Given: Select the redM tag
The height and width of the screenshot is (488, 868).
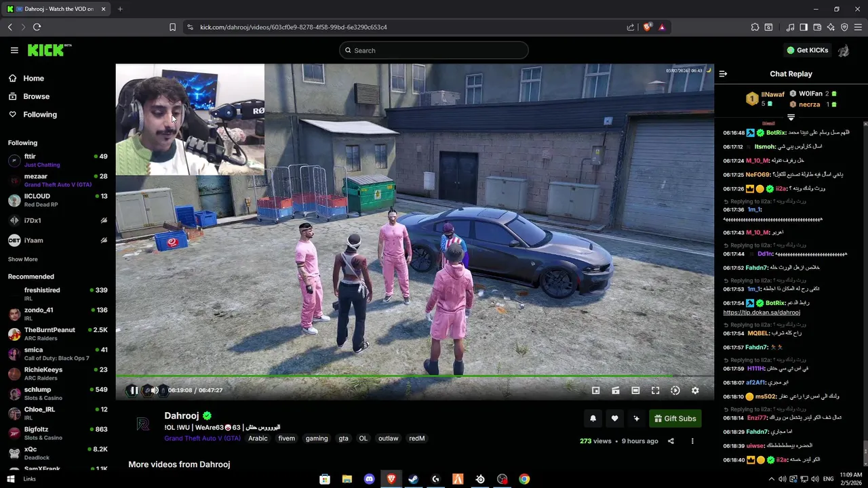Looking at the screenshot, I should coord(417,439).
